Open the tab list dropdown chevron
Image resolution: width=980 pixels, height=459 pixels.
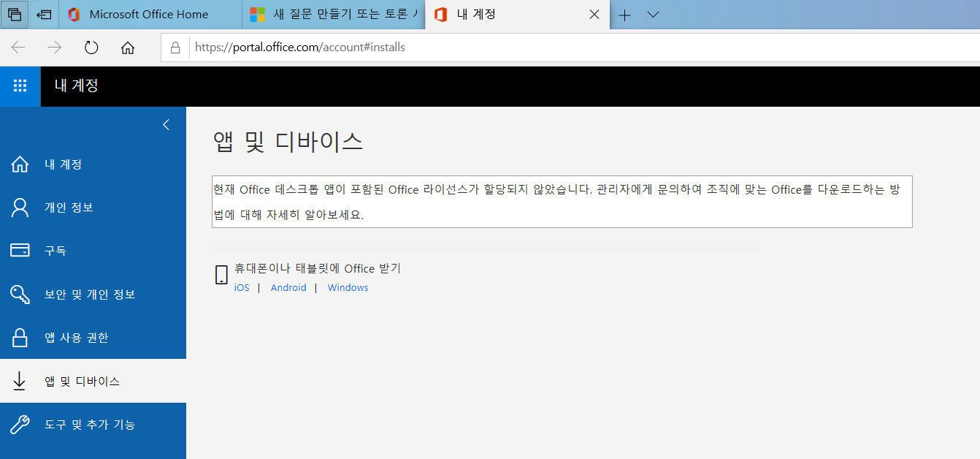coord(653,15)
